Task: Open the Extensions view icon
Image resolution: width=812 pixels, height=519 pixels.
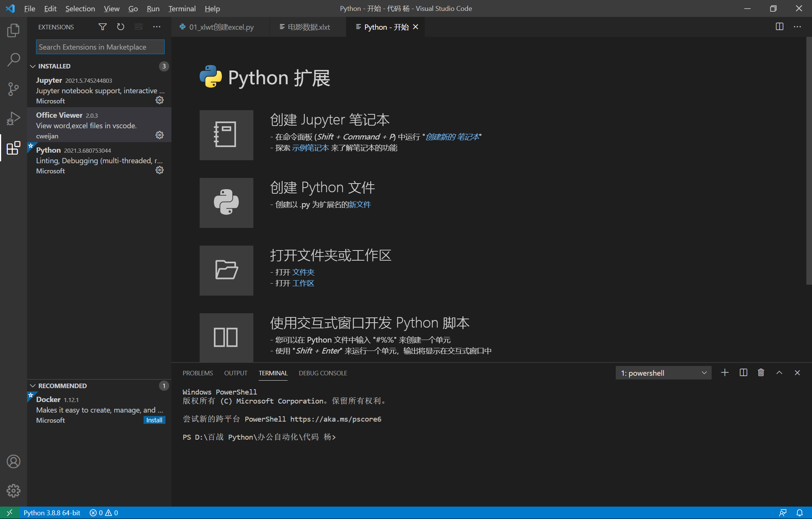Action: coord(14,148)
